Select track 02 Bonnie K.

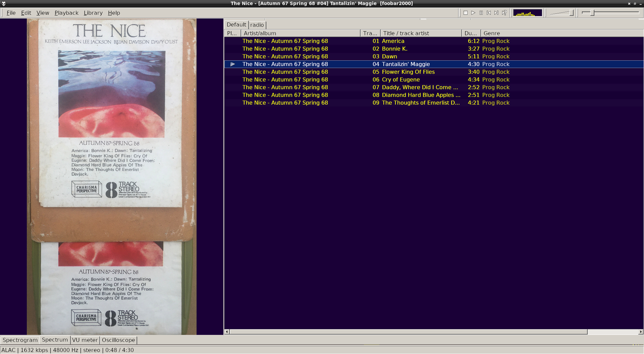click(x=434, y=49)
